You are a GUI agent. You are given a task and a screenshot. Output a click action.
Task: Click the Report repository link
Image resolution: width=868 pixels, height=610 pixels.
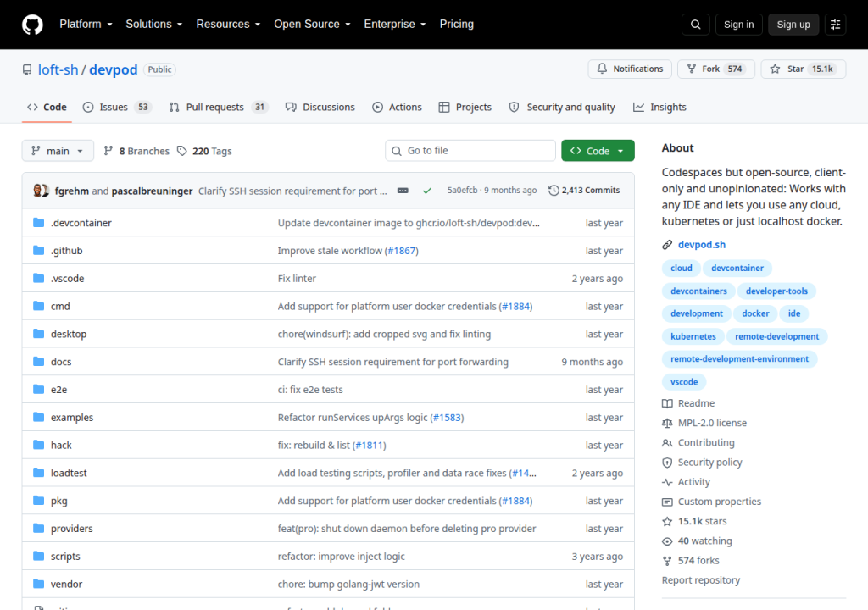point(701,580)
